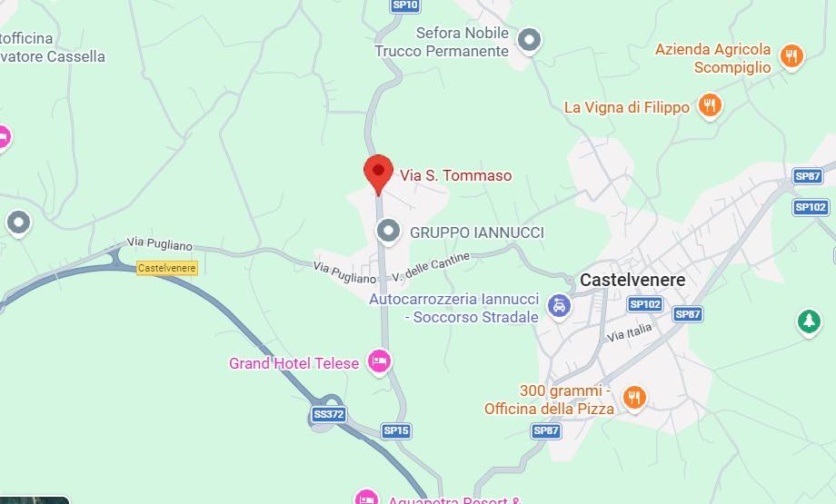The image size is (836, 504).
Task: Click the Via S. Tommaso red text label
Action: (x=456, y=175)
